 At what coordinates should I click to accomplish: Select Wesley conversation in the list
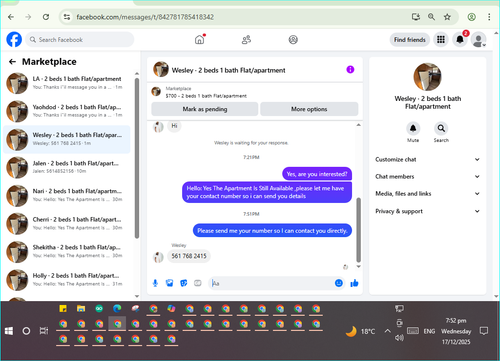(x=67, y=139)
